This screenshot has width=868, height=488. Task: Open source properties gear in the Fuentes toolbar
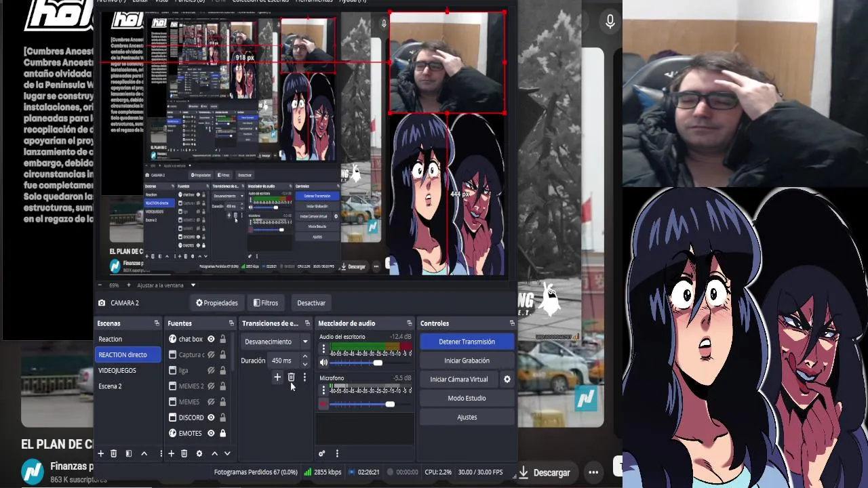tap(199, 453)
